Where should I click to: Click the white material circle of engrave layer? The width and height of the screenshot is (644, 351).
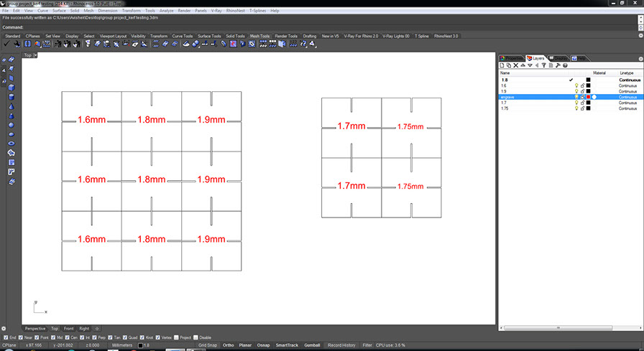point(594,97)
